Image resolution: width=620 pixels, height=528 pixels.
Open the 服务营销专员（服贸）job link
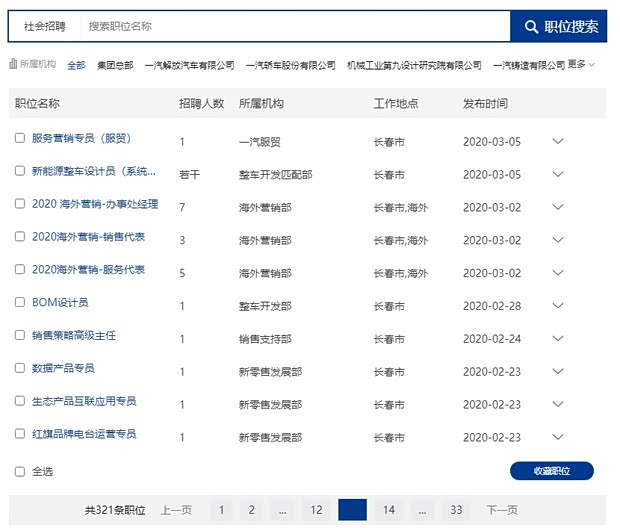coord(81,138)
